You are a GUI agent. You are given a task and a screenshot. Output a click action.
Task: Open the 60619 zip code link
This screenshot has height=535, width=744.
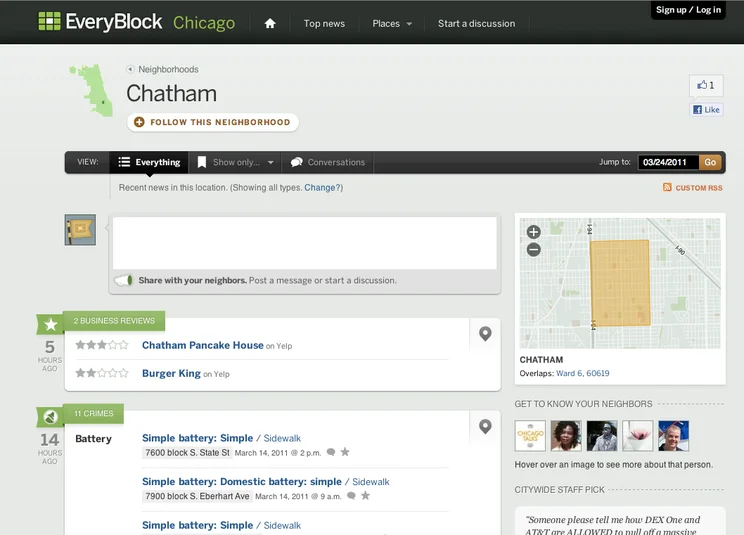click(598, 373)
